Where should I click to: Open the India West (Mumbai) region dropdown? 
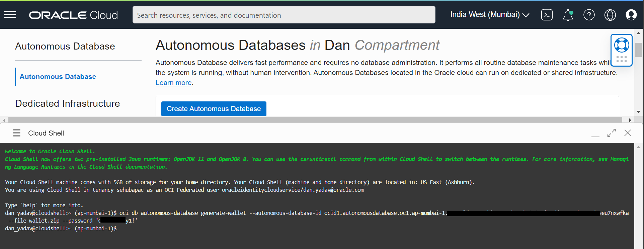pyautogui.click(x=490, y=15)
